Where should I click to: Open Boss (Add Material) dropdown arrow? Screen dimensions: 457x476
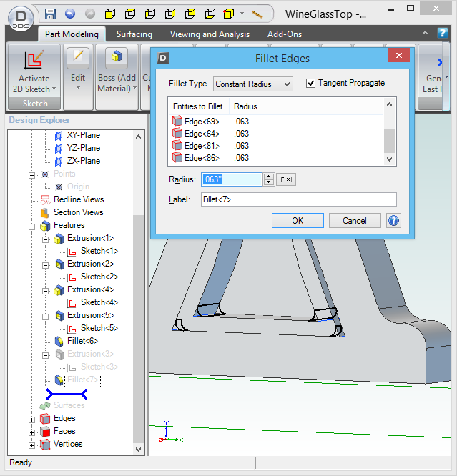pos(134,88)
